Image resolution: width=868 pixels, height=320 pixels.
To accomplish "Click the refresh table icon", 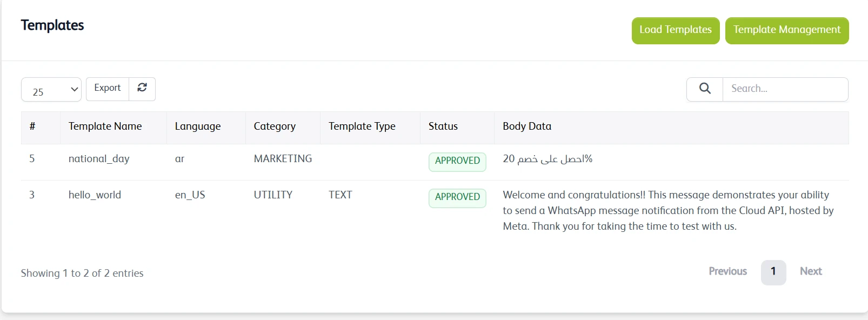I will [142, 88].
